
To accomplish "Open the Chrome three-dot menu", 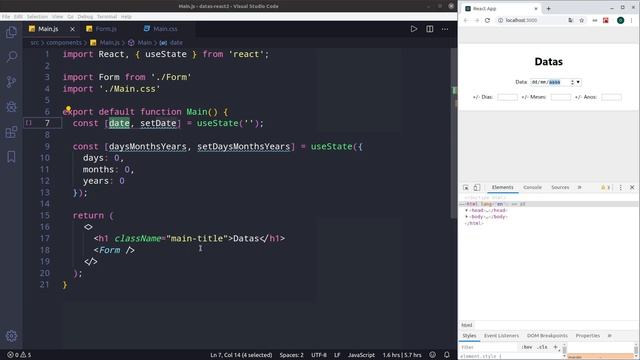I will click(632, 20).
